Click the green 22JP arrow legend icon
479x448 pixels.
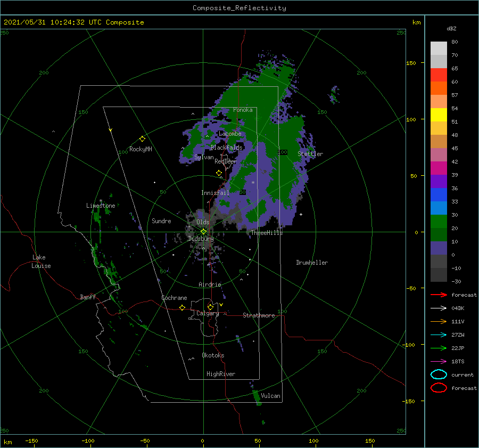point(439,348)
